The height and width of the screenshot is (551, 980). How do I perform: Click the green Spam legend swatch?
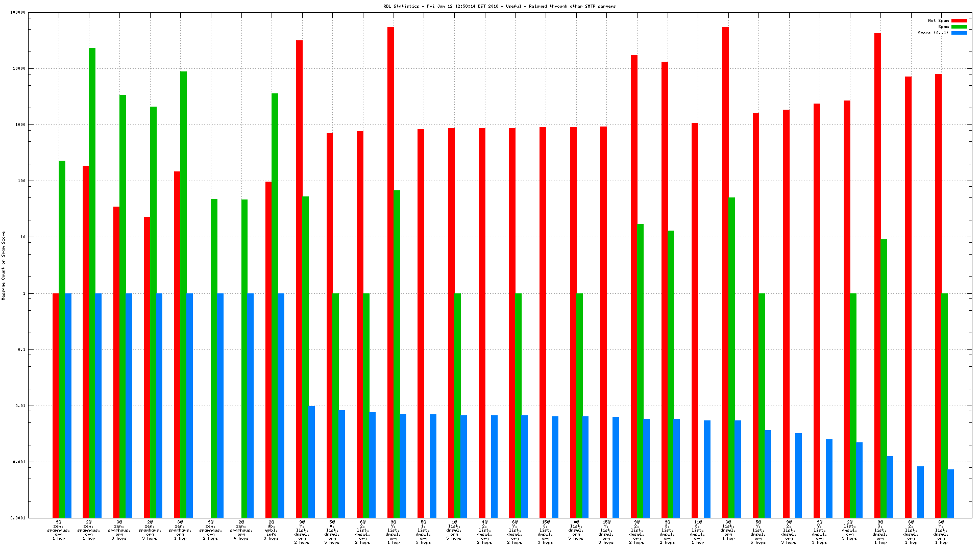coord(959,27)
